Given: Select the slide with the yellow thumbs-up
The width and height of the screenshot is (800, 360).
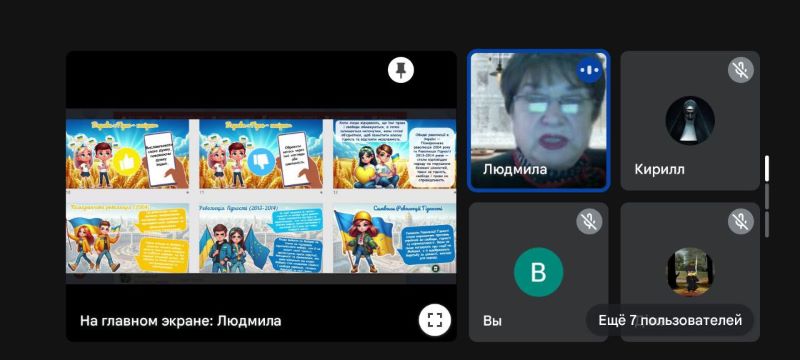Looking at the screenshot, I should [x=128, y=153].
